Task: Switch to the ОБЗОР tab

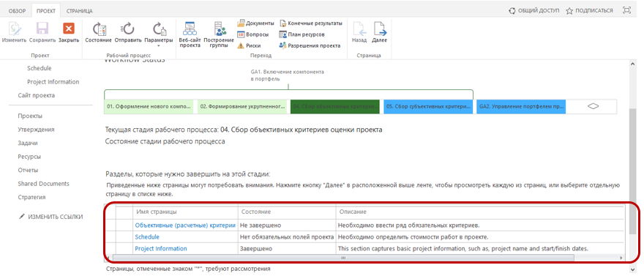Action: pos(18,11)
